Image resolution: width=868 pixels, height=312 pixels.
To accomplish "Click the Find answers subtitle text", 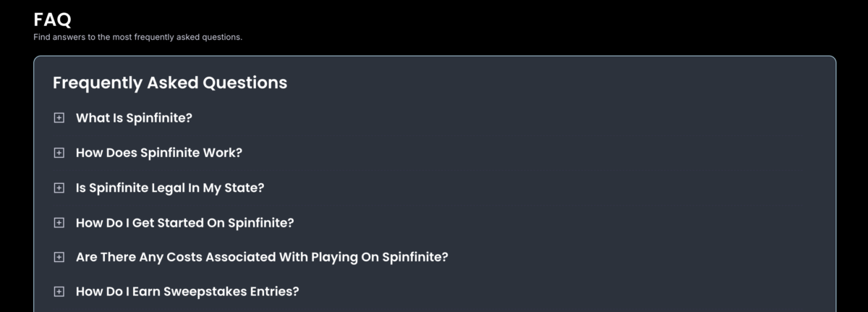I will pos(137,37).
